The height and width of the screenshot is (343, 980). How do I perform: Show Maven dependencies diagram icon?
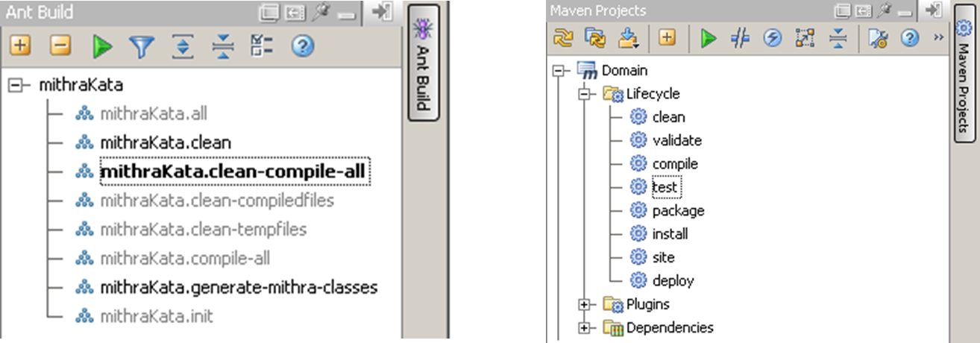click(x=805, y=38)
